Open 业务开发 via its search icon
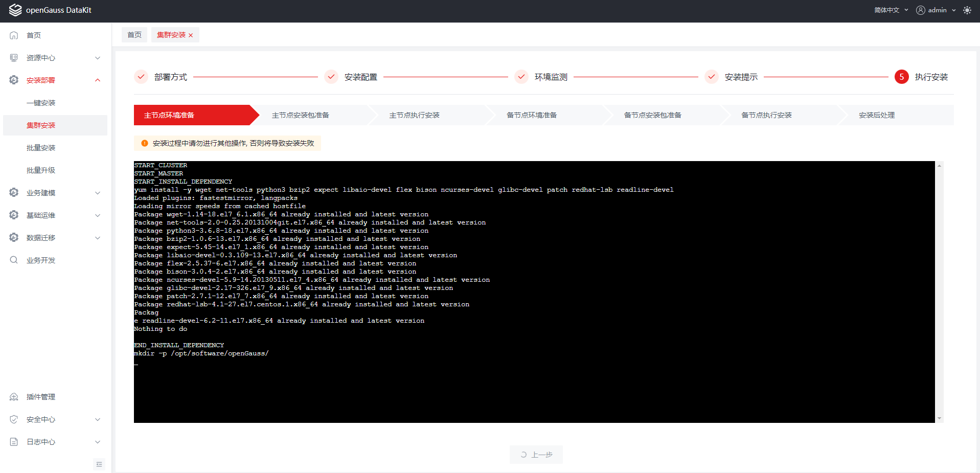This screenshot has height=473, width=980. coord(14,260)
